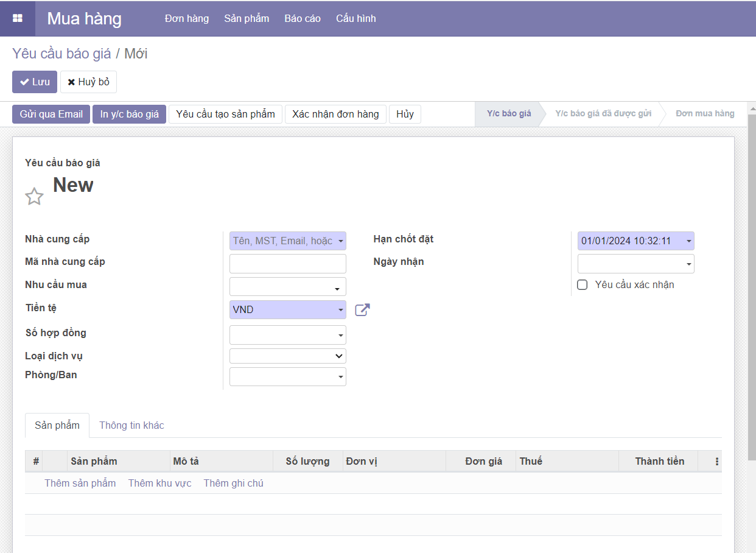The width and height of the screenshot is (756, 553).
Task: Click the Huỷ bỏ discard button
Action: [x=88, y=82]
